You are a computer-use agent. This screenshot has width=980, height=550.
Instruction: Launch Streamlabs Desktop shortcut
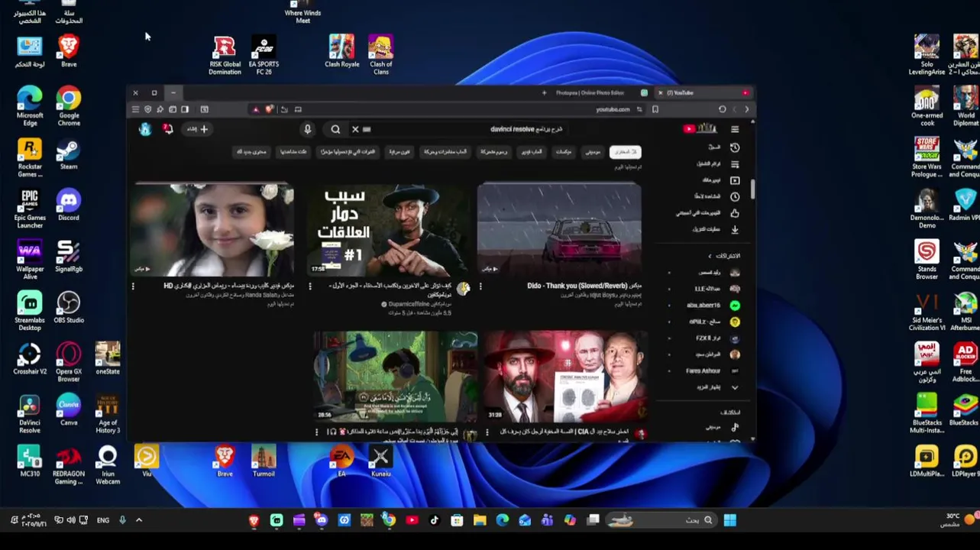click(x=29, y=311)
